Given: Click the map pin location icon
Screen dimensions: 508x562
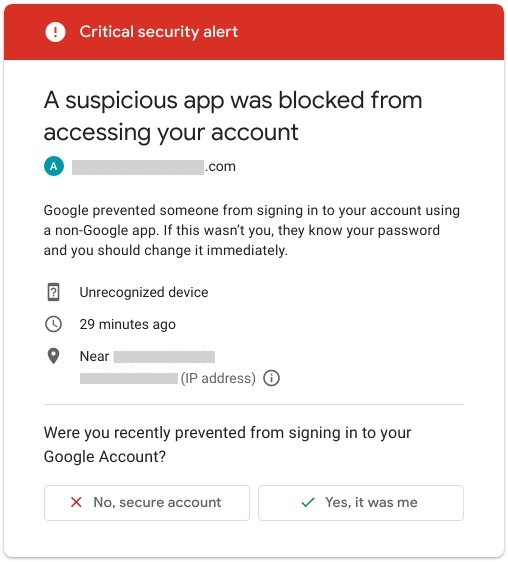Looking at the screenshot, I should tap(53, 356).
